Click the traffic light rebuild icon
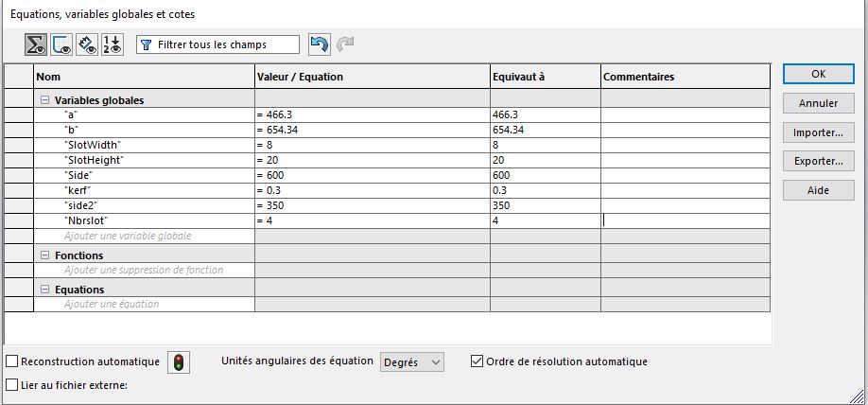The image size is (868, 405). point(178,362)
